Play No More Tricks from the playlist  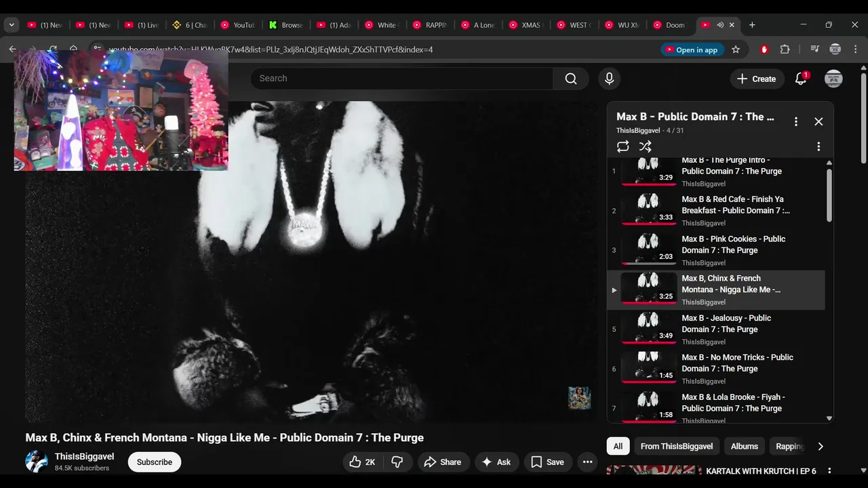click(716, 368)
